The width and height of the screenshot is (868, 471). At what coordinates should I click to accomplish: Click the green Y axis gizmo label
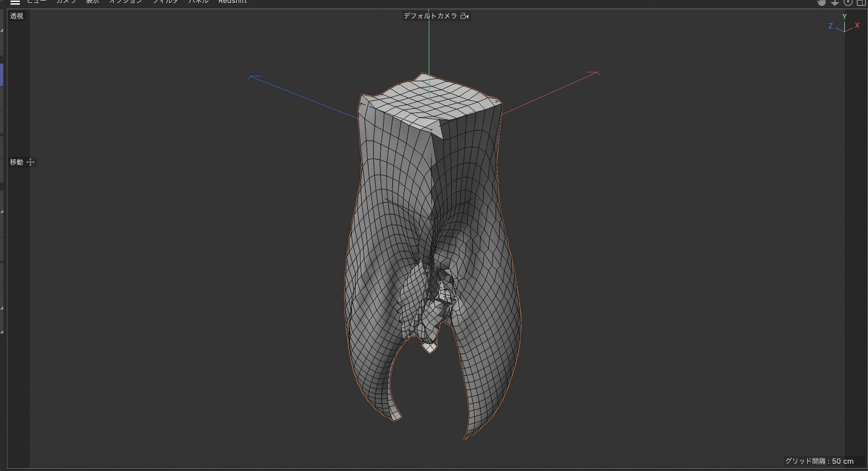[845, 16]
